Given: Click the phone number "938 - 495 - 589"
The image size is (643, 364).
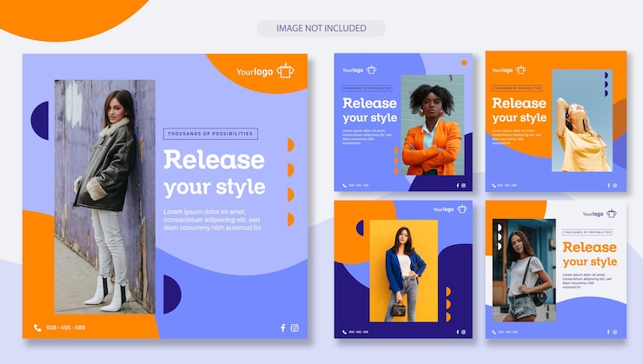Looking at the screenshot, I should click(66, 328).
